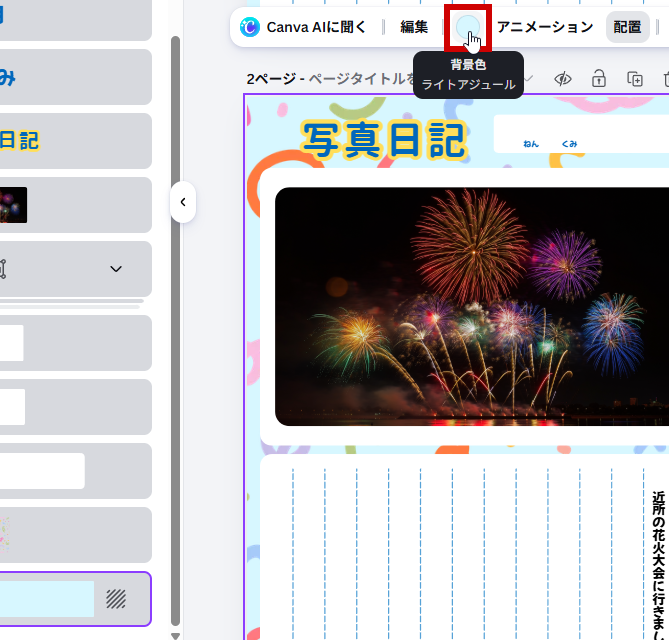Click the scrollbar down arrow at panel bottom
Image resolution: width=669 pixels, height=640 pixels.
[175, 636]
